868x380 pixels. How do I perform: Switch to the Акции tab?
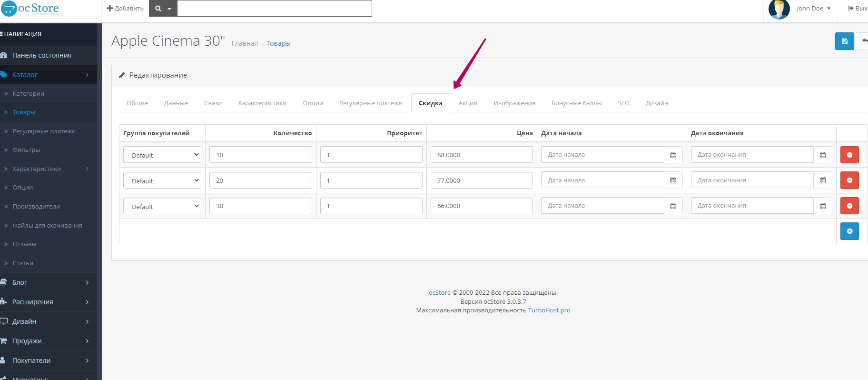pos(468,103)
